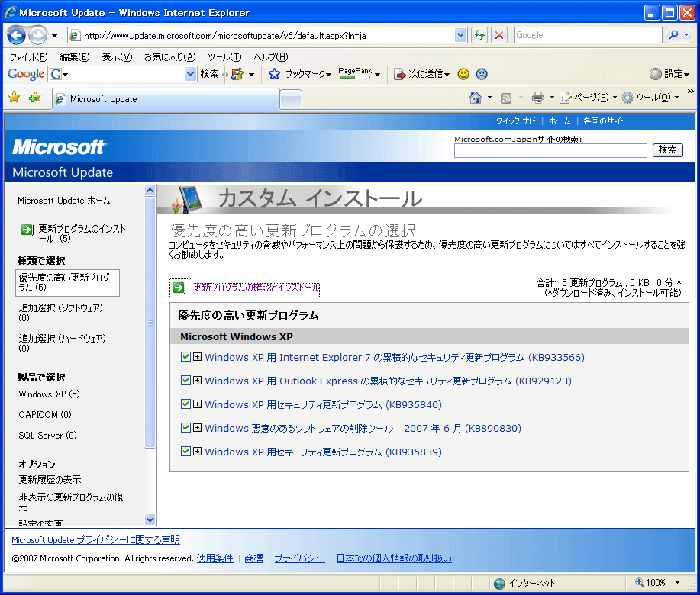The width and height of the screenshot is (700, 595).
Task: Open the 編集(E) menu
Action: coord(75,57)
